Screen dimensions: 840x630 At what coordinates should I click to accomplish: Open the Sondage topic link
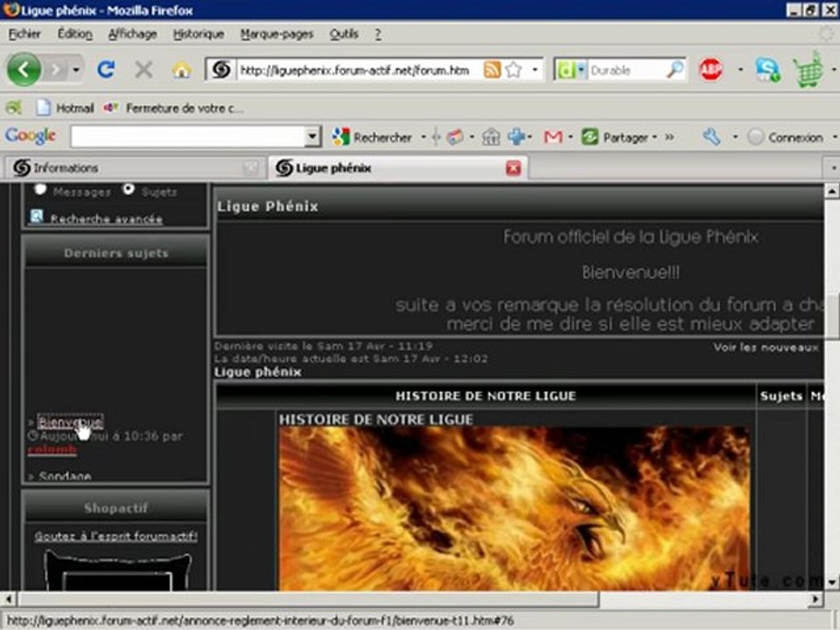click(65, 476)
